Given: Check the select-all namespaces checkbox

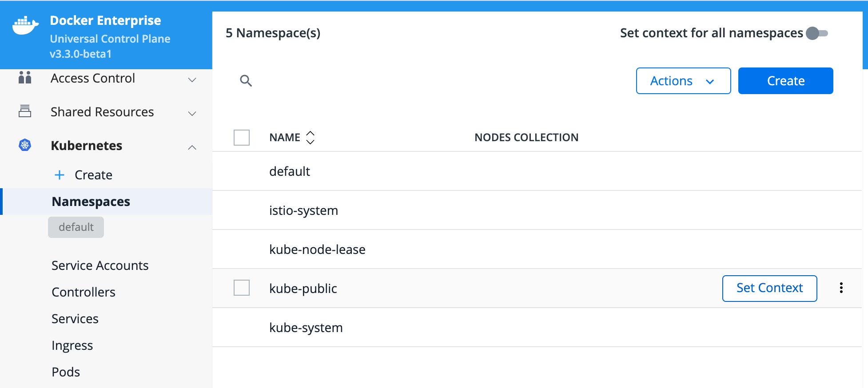Looking at the screenshot, I should (x=242, y=138).
